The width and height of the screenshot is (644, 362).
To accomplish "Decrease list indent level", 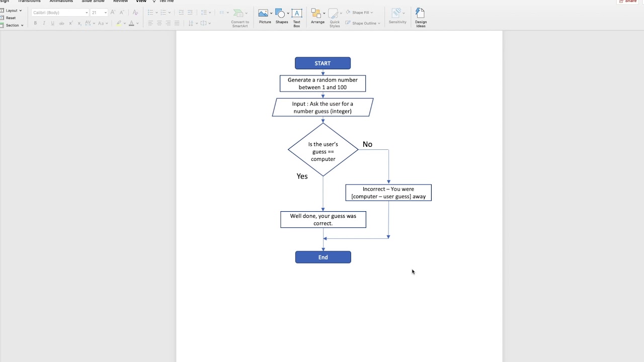I will click(x=181, y=13).
